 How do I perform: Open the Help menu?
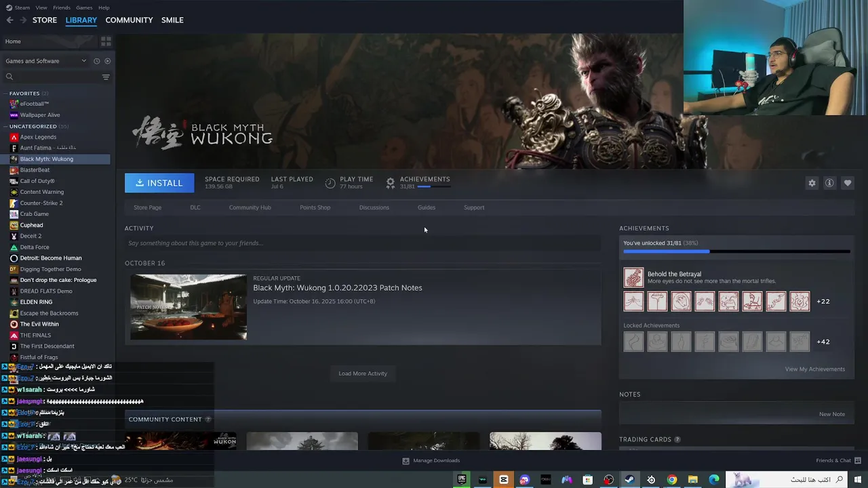104,7
